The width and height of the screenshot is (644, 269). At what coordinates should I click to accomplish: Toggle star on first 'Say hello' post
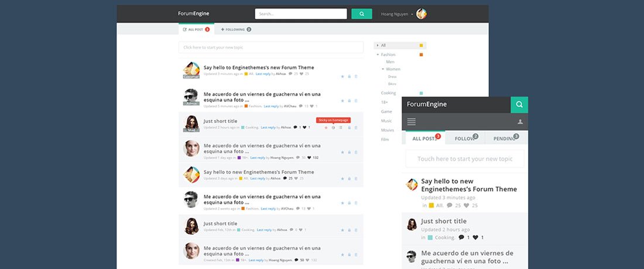point(342,76)
